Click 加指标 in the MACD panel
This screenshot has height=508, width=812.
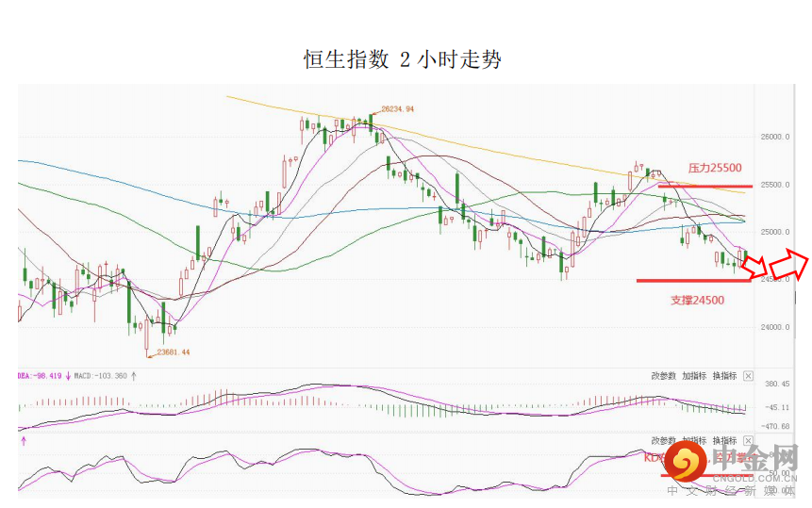tap(694, 376)
